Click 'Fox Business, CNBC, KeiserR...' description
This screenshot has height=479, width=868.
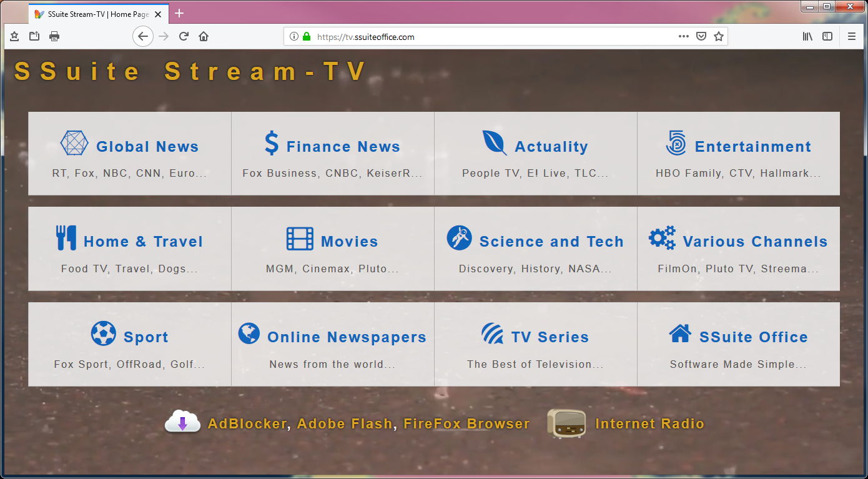(x=332, y=173)
